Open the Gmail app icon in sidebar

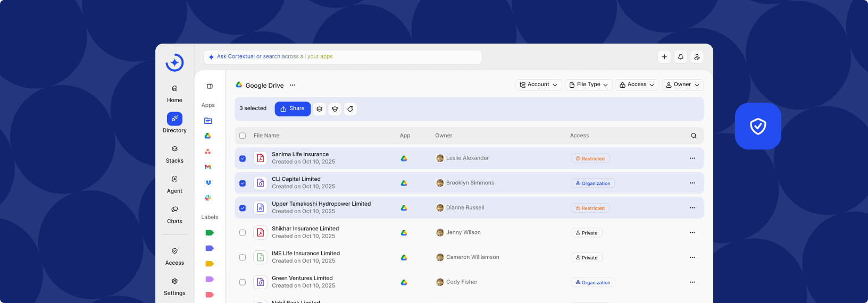208,167
